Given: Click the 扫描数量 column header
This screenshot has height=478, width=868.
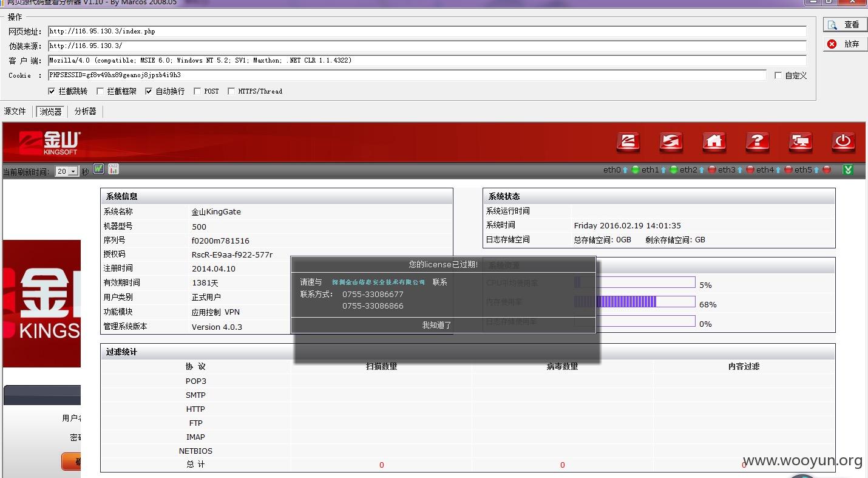Looking at the screenshot, I should 381,366.
